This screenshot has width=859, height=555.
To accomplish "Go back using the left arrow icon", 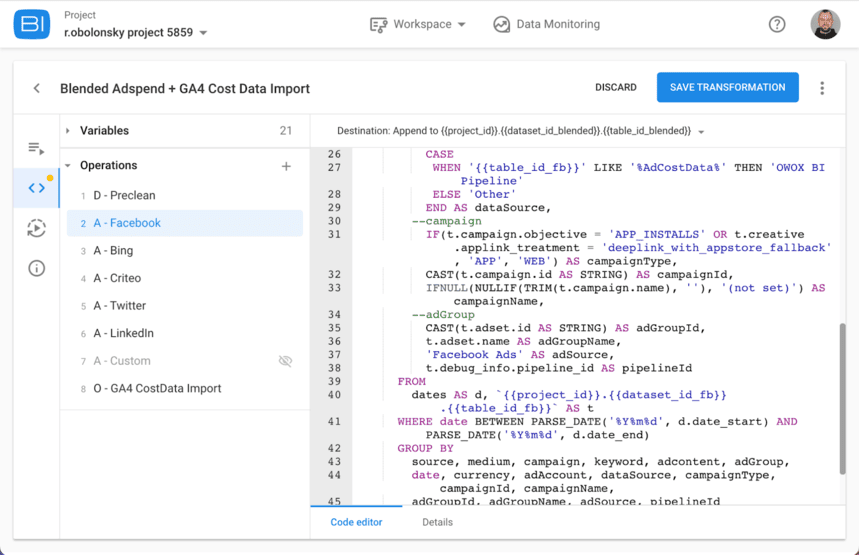I will [x=37, y=88].
